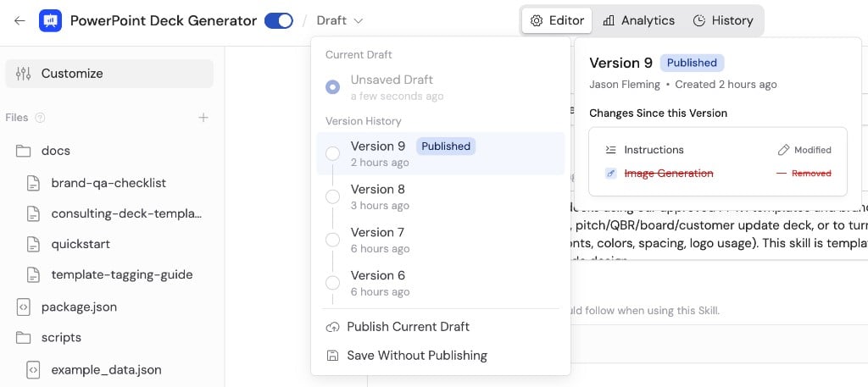Click the scripts folder icon
This screenshot has width=868, height=387.
click(23, 337)
